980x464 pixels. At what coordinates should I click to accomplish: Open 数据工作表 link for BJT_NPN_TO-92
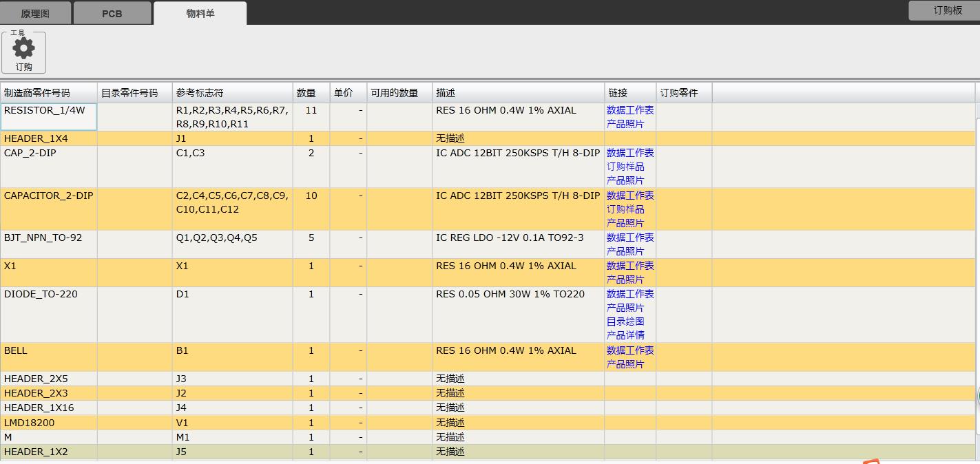point(630,238)
